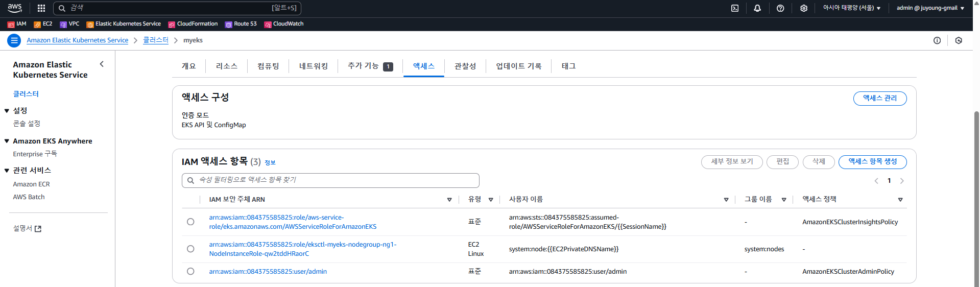Switch to the 관찰성 tab

point(465,66)
